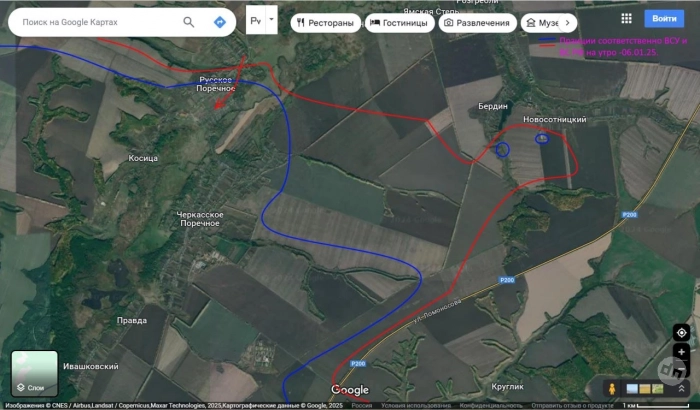This screenshot has height=410, width=700.
Task: Expand the imagery strip with double chevron
Action: coord(681,389)
